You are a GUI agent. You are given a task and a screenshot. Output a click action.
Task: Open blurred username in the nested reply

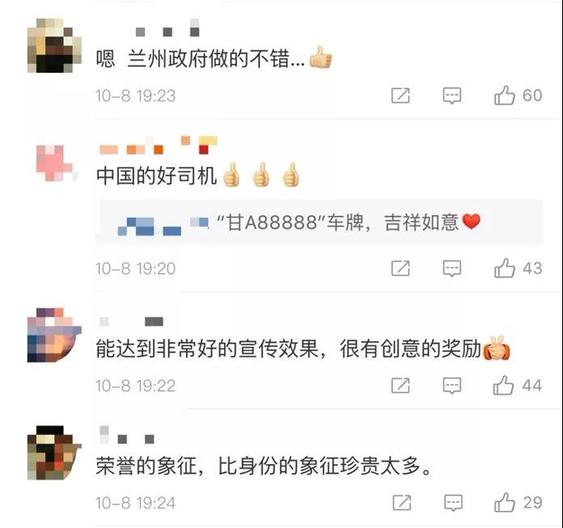(x=163, y=226)
